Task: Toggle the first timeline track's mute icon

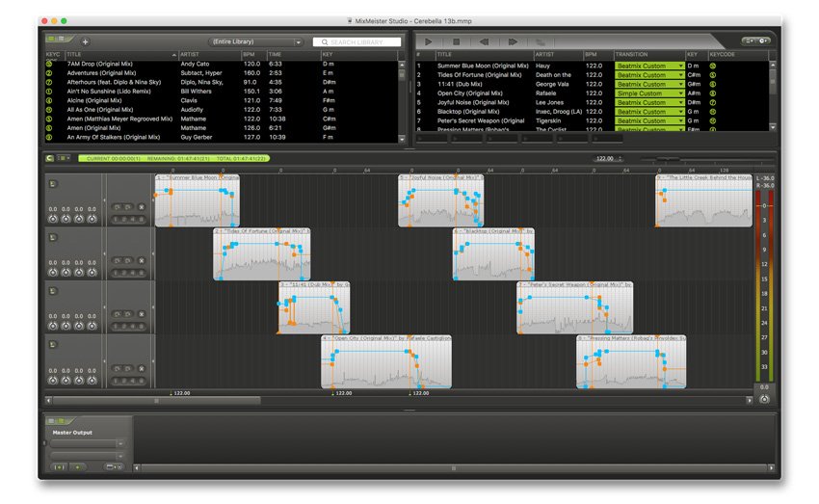Action: coord(53,182)
